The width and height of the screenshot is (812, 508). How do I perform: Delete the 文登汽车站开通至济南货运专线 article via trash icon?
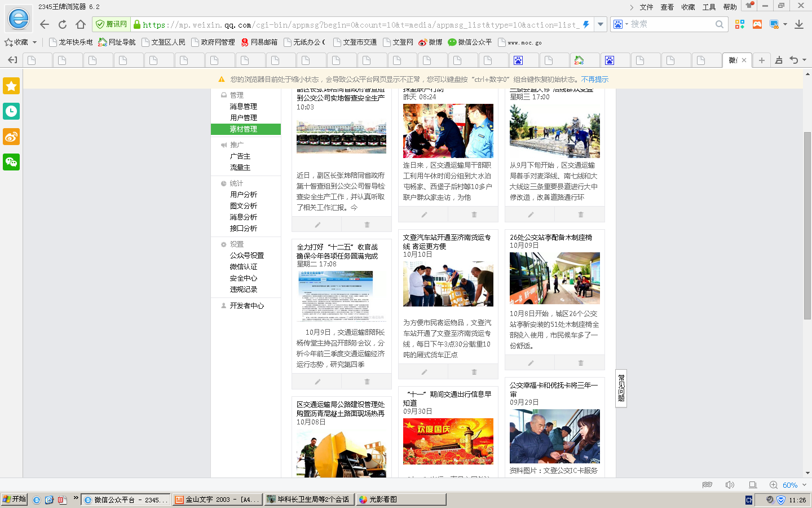click(474, 372)
